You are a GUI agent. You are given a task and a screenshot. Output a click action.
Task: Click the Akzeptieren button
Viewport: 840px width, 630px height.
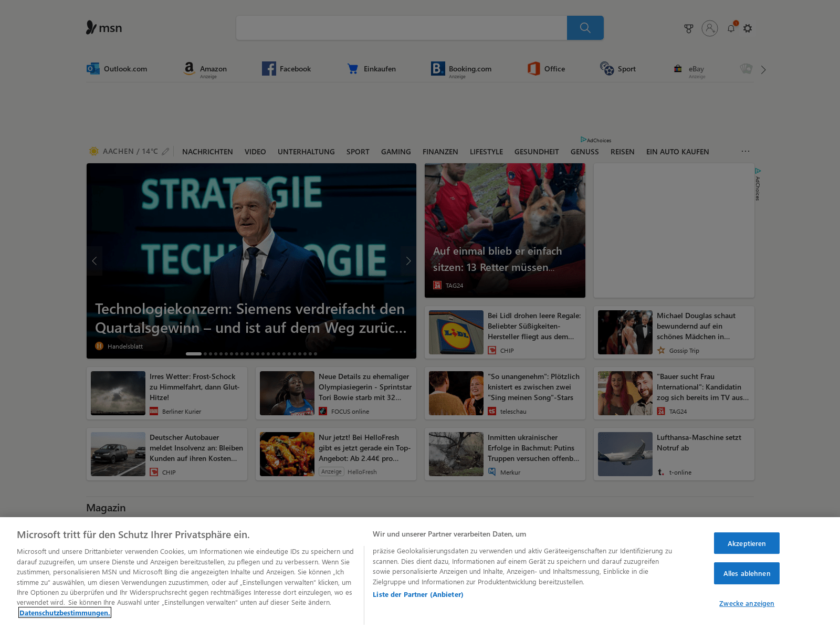[747, 543]
